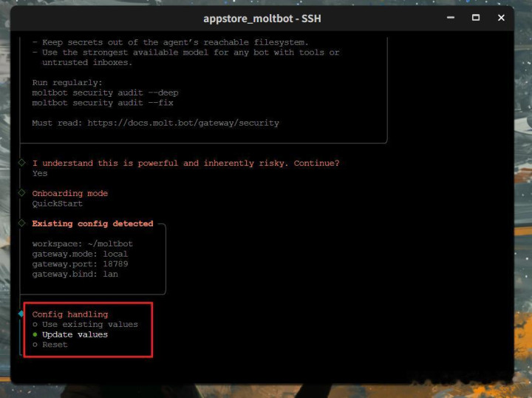The height and width of the screenshot is (398, 532).
Task: Minimize the appstore_moltbot SSH window
Action: click(451, 18)
